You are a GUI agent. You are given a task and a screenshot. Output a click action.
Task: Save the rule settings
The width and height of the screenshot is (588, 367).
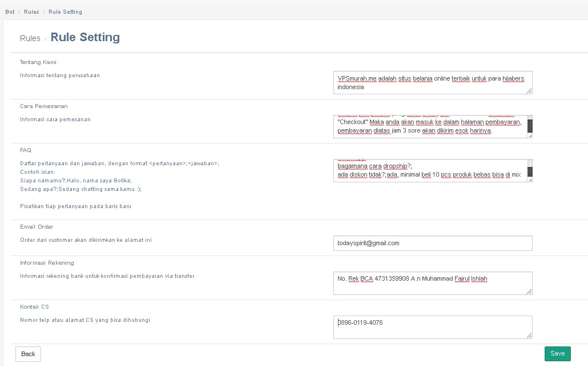tap(557, 354)
